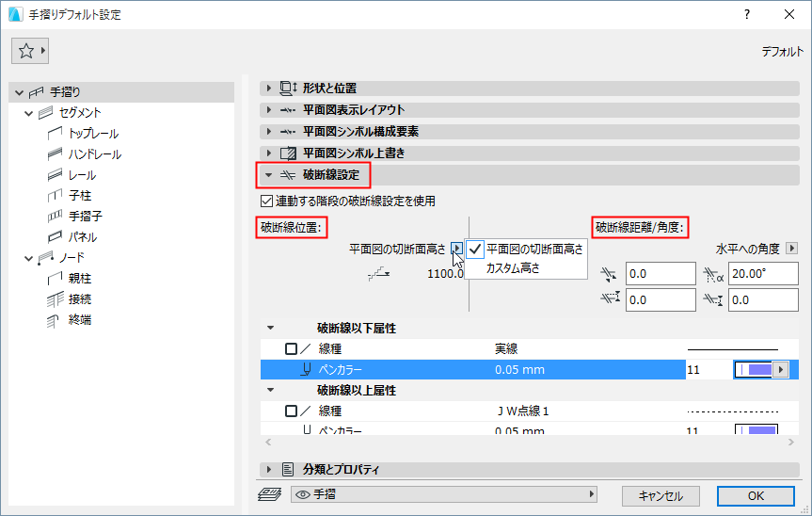Click the break line distance icon

click(x=609, y=274)
